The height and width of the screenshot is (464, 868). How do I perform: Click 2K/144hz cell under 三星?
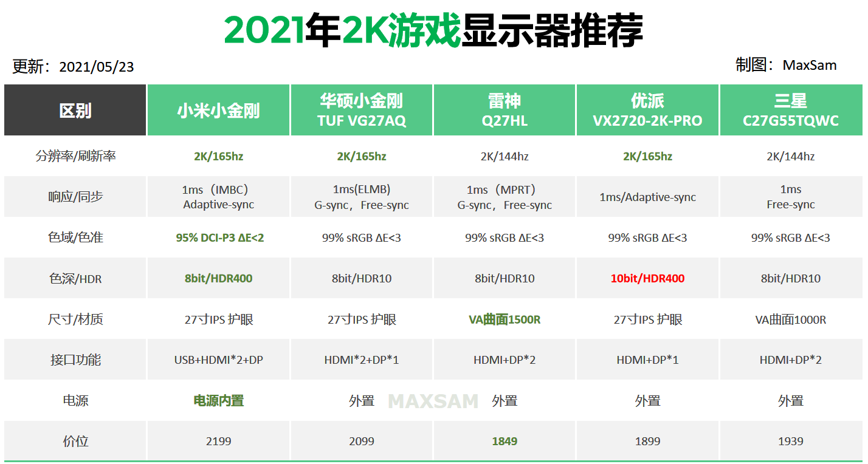[x=791, y=156]
